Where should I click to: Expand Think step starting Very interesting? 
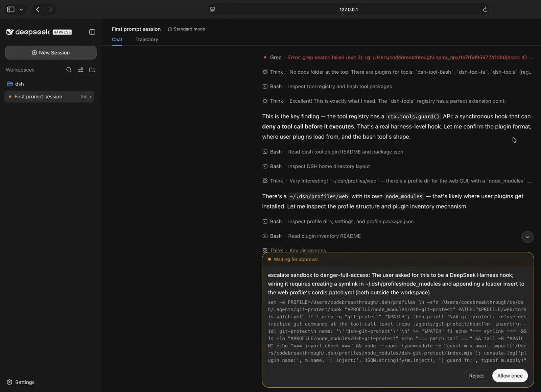397,181
